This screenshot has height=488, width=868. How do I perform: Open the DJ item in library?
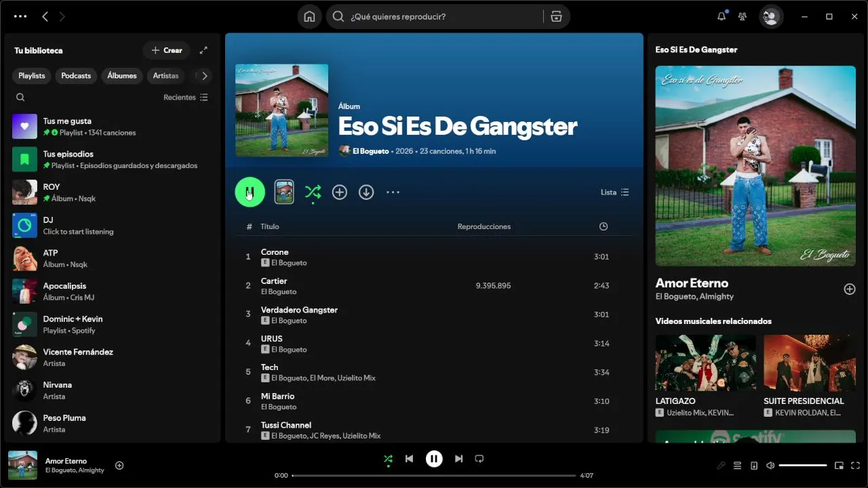(113, 226)
